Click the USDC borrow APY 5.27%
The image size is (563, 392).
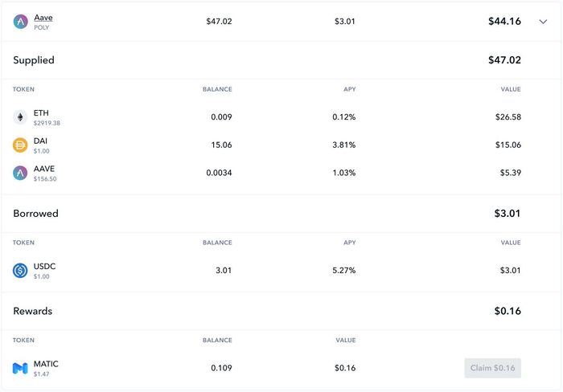coord(344,271)
